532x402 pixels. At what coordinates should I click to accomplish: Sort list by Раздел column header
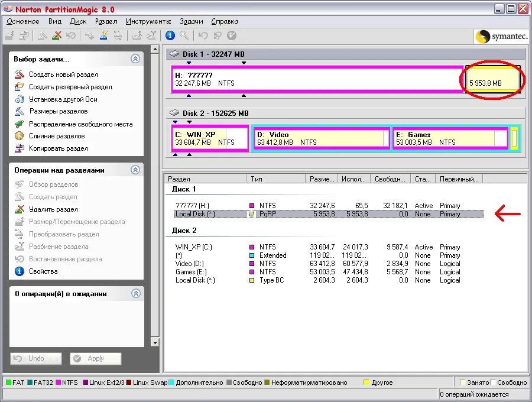[205, 179]
